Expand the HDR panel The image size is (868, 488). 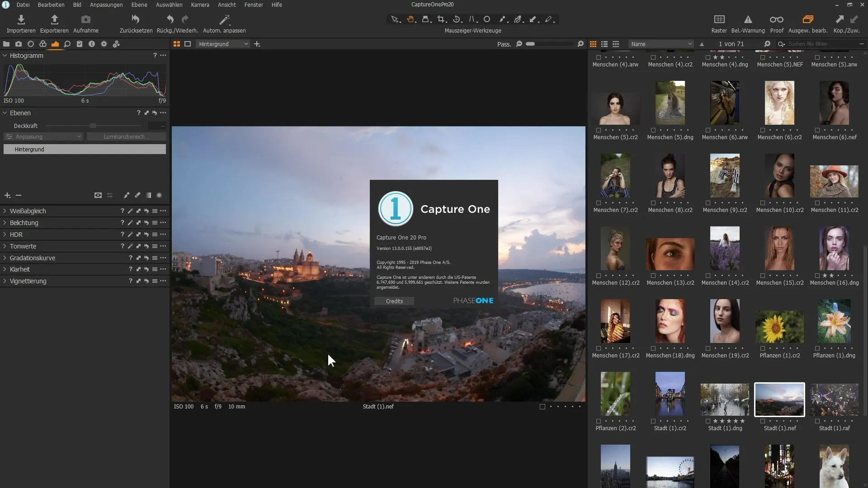(x=5, y=235)
